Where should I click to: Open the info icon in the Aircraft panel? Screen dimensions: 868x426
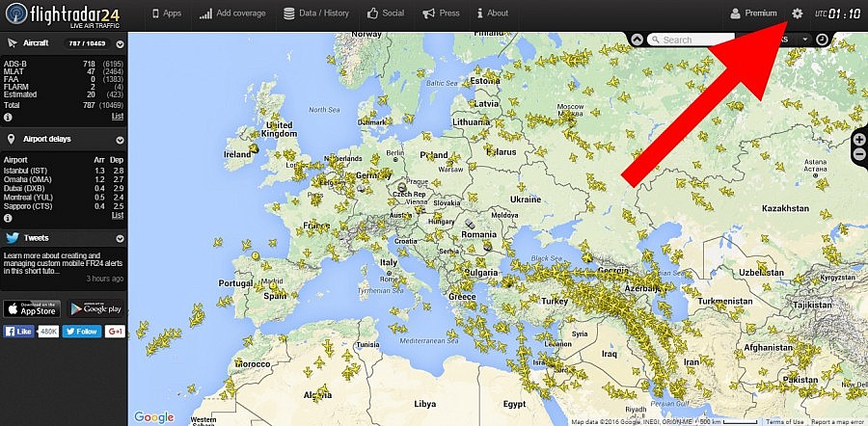(x=8, y=117)
